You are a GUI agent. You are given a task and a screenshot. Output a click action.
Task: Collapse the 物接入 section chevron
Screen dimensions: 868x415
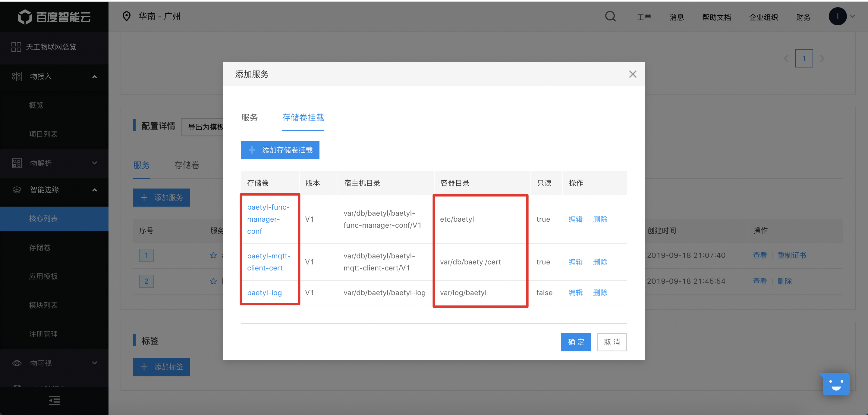95,76
